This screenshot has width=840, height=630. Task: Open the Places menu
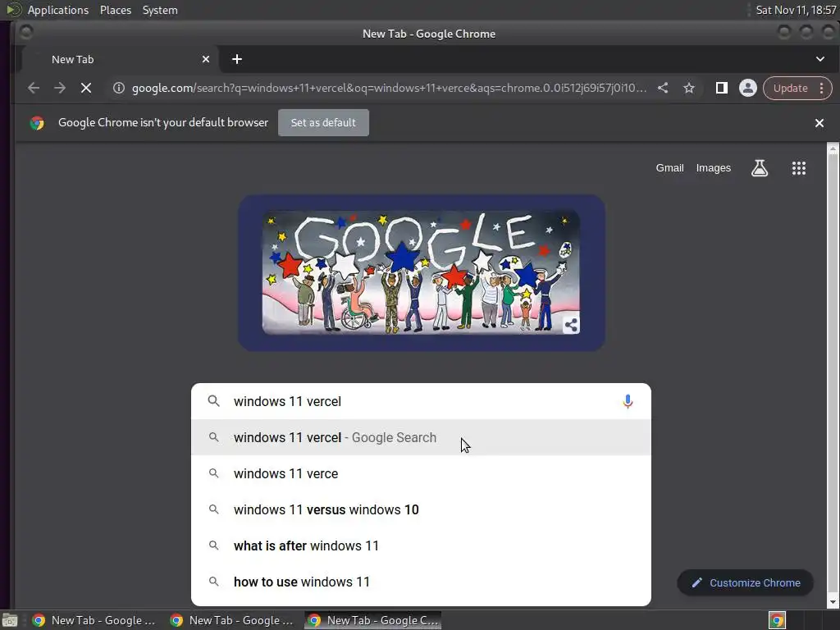pyautogui.click(x=115, y=10)
